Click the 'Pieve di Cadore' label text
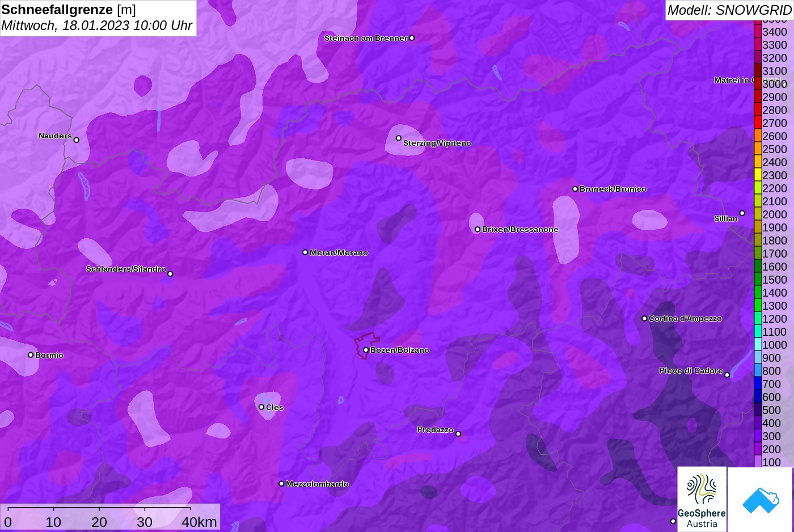Viewport: 794px width, 532px height. point(691,370)
